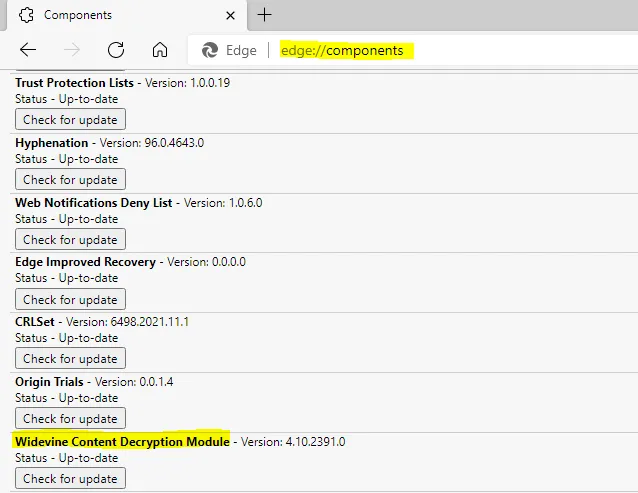Check for update for Hyphenation
This screenshot has height=493, width=638.
click(70, 179)
